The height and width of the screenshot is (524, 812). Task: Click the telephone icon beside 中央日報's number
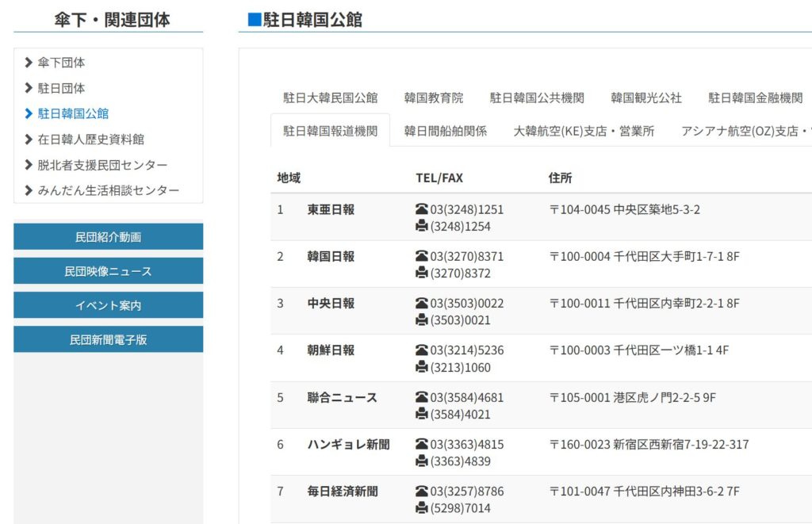point(422,304)
